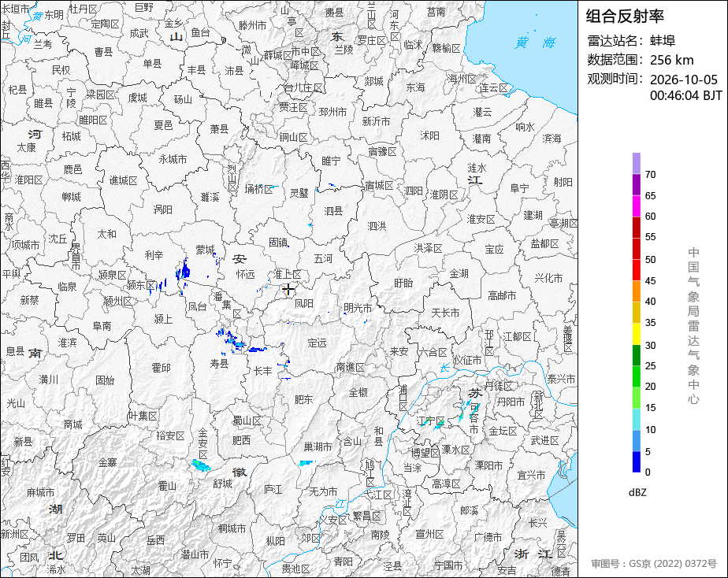
Task: Click the 桐城市 city label
Action: coord(232,528)
